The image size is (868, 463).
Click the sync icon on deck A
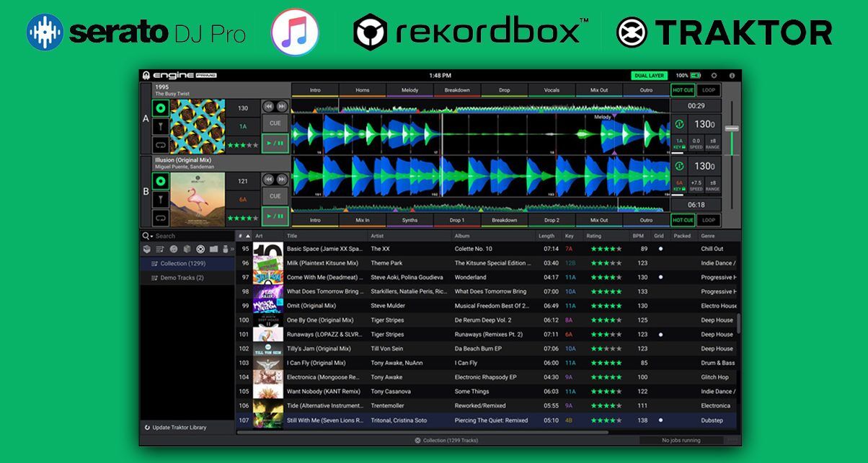tap(679, 124)
